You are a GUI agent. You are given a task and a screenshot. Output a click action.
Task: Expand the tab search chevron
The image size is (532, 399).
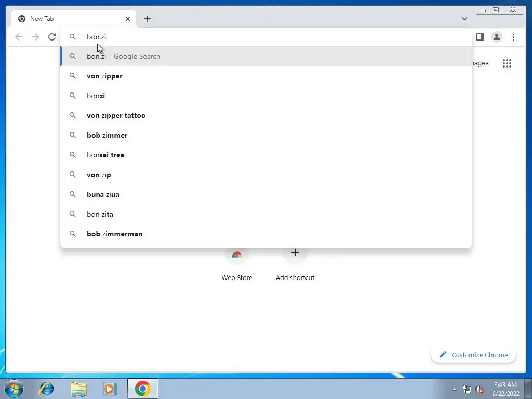pos(464,19)
